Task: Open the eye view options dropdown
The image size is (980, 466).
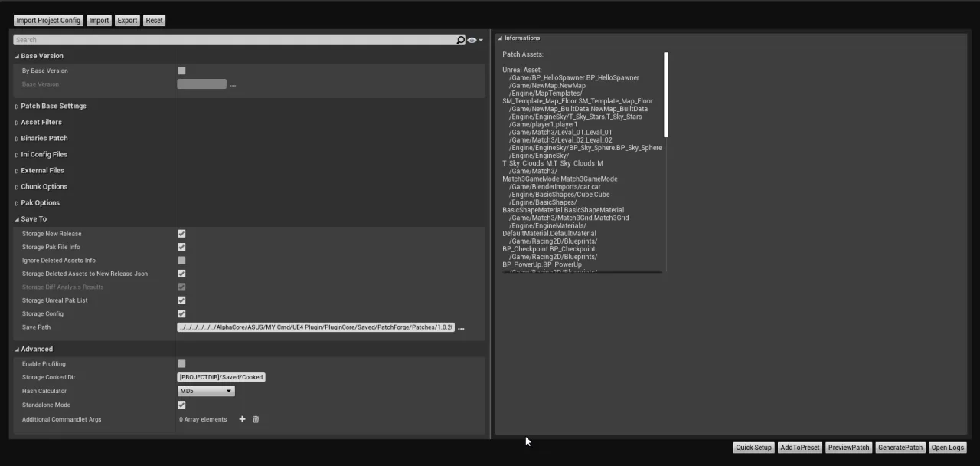Action: coord(475,40)
